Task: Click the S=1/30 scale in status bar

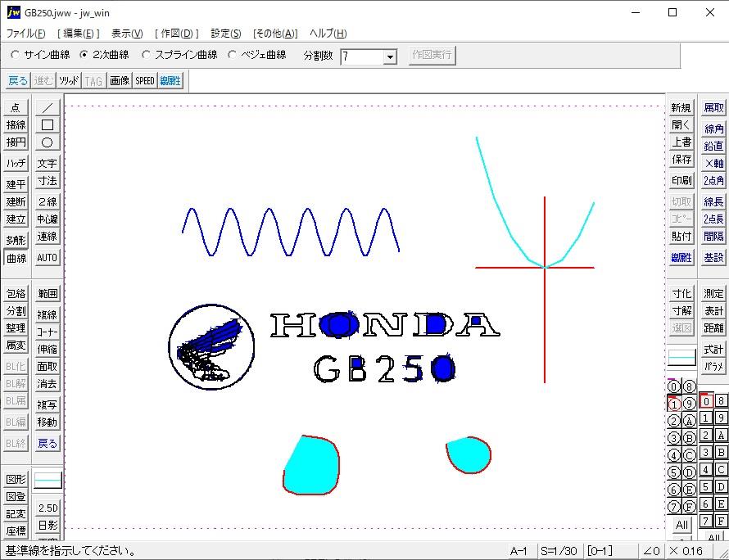Action: click(559, 551)
